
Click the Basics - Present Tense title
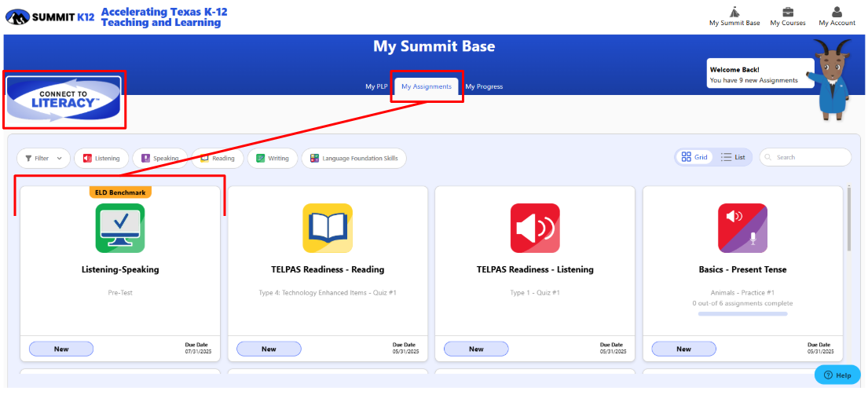pyautogui.click(x=742, y=270)
